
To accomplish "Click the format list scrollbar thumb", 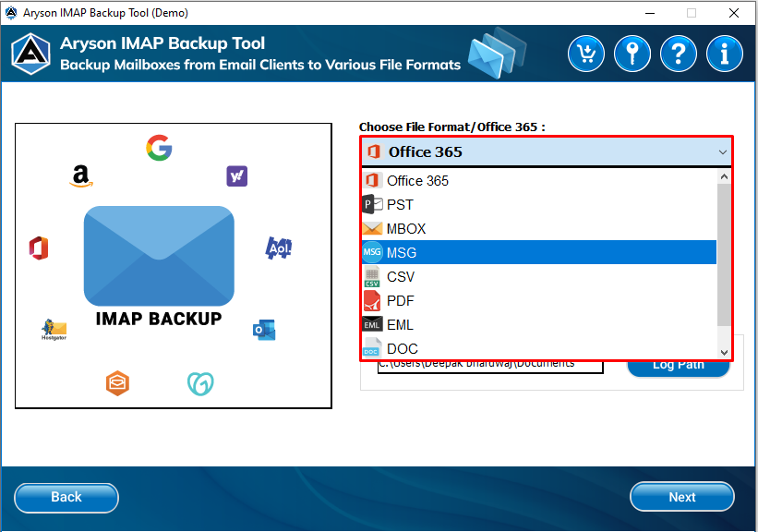I will [x=724, y=255].
